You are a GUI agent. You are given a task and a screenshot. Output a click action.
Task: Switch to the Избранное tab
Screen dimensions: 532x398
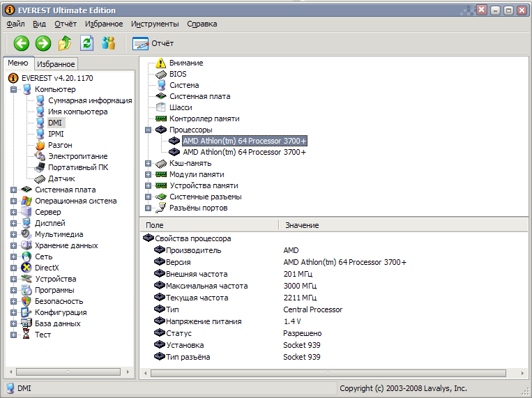pos(56,64)
